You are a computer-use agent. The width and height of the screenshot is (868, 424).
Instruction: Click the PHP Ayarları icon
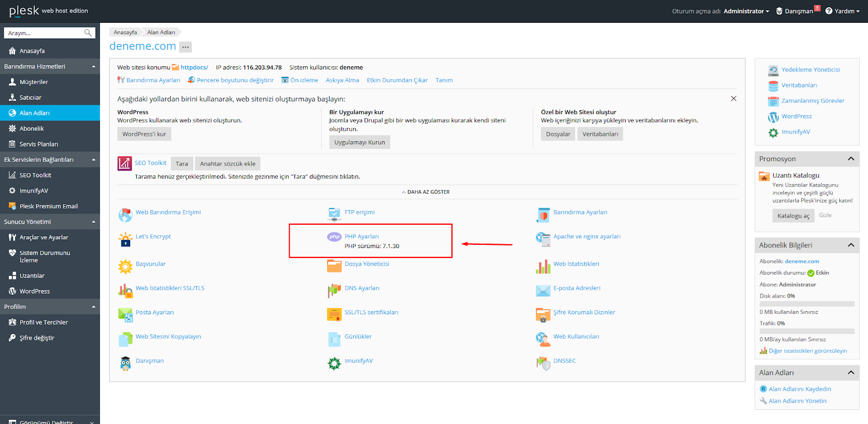pos(334,237)
